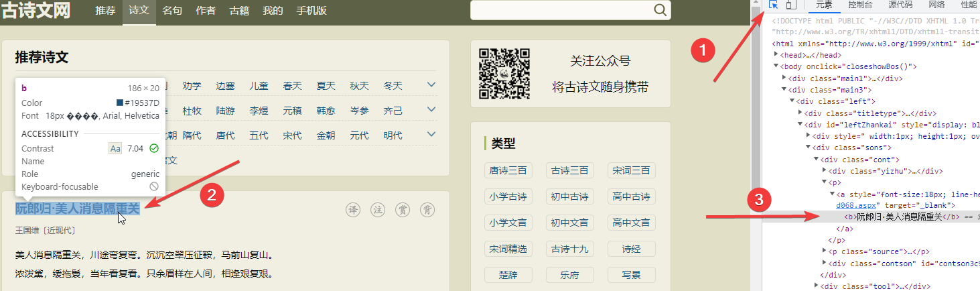Collapse the div id leftZhankai node

coord(800,124)
